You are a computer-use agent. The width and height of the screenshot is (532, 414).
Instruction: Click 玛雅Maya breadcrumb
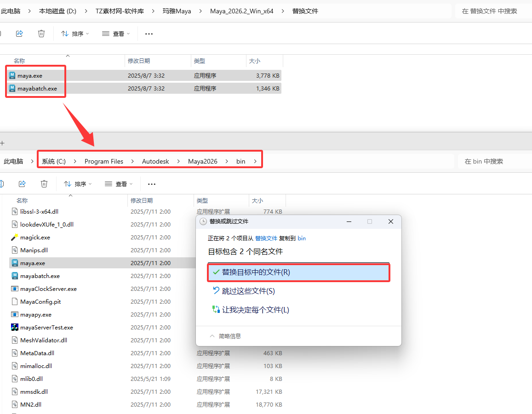(x=177, y=11)
